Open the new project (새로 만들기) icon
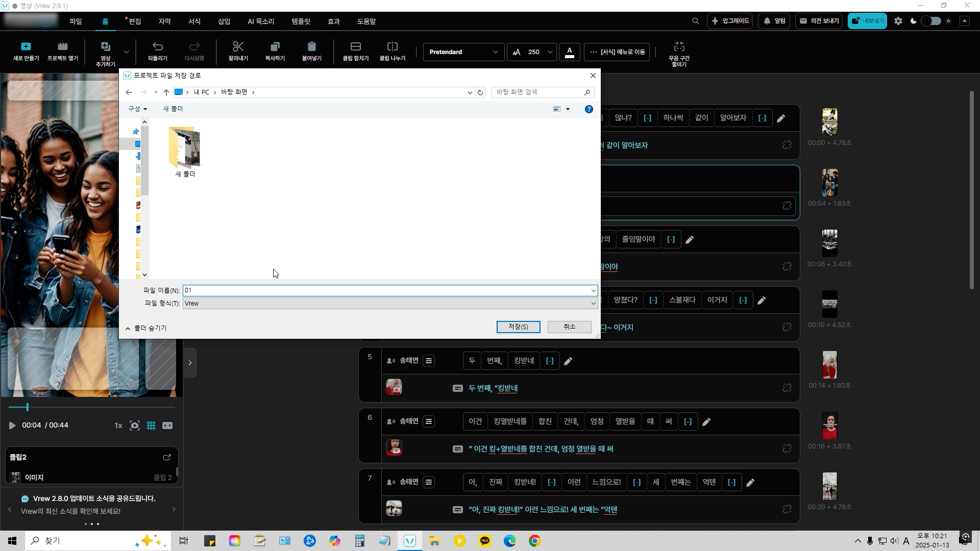 click(26, 47)
